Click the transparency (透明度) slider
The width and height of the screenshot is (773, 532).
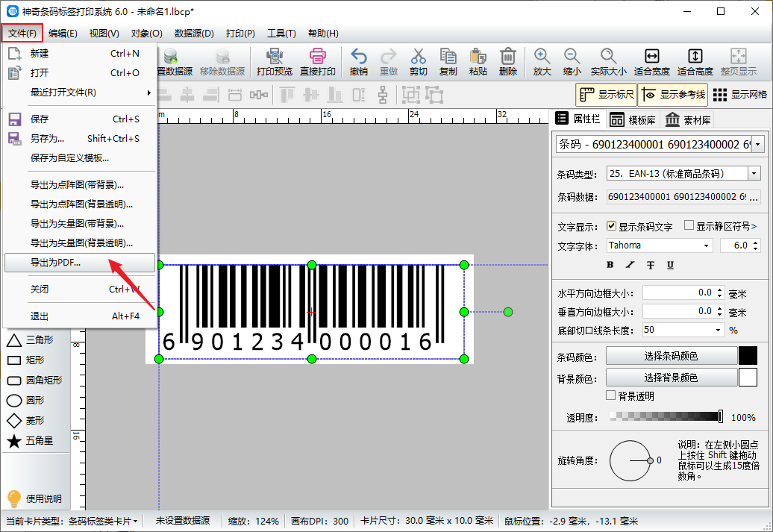(x=666, y=416)
